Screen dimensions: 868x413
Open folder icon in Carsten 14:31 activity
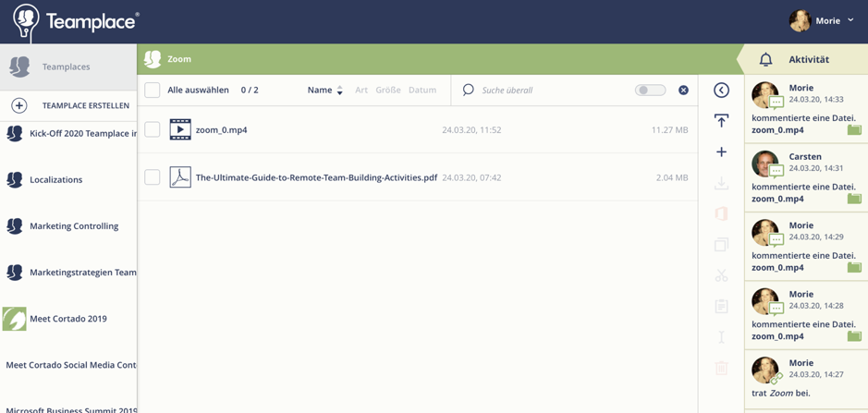[x=855, y=199]
